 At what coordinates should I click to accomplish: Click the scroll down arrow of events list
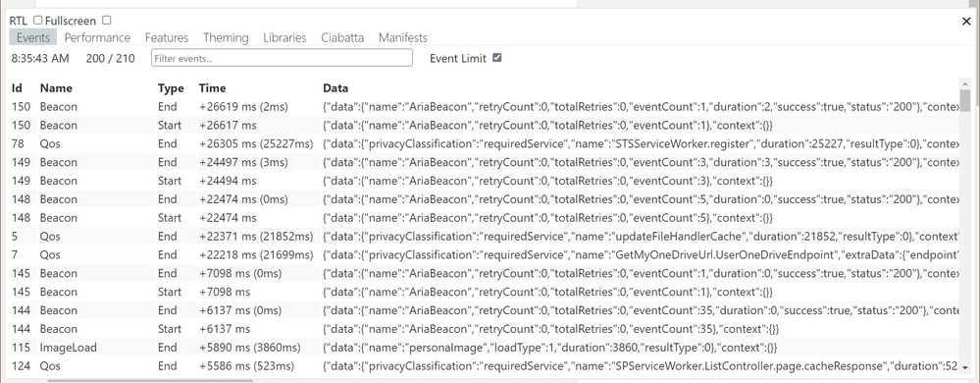965,367
